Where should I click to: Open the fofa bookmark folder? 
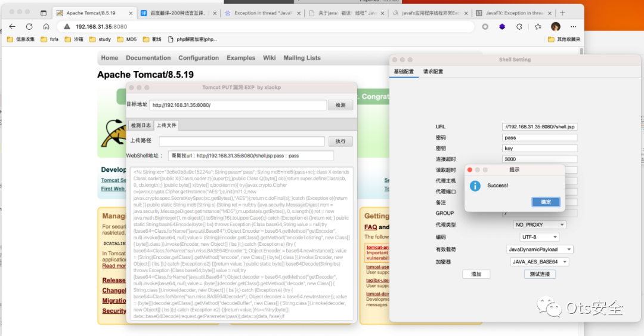click(49, 39)
